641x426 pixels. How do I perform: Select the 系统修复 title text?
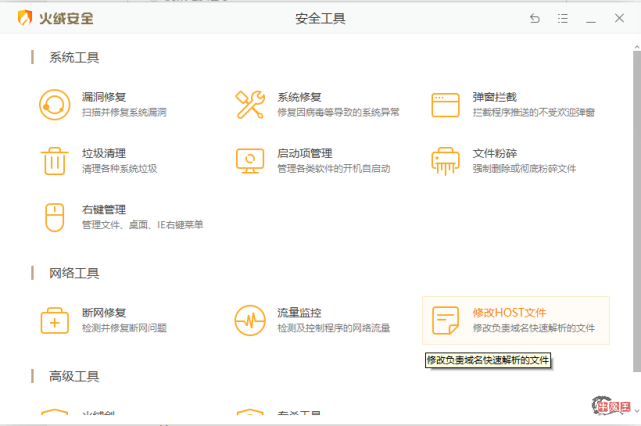pyautogui.click(x=299, y=97)
